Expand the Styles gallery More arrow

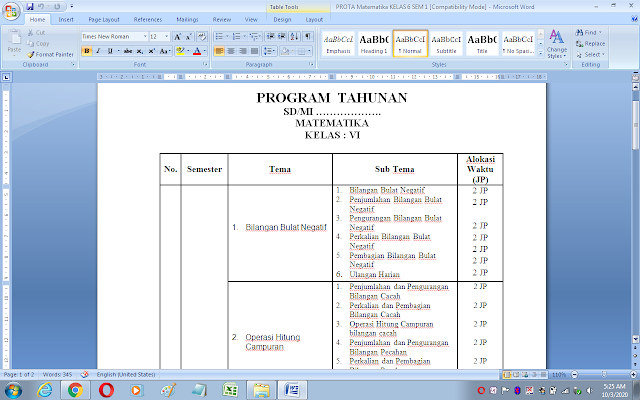(x=541, y=53)
